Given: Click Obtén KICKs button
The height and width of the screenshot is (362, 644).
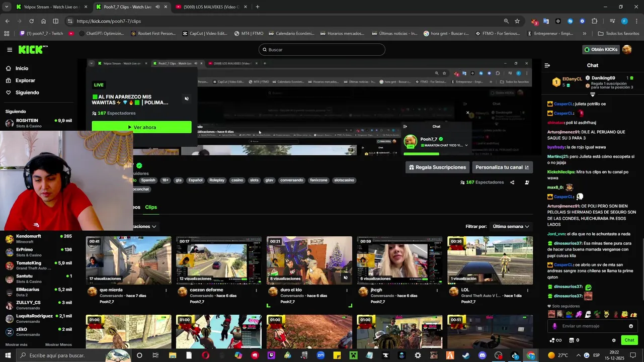Looking at the screenshot, I should tap(600, 49).
